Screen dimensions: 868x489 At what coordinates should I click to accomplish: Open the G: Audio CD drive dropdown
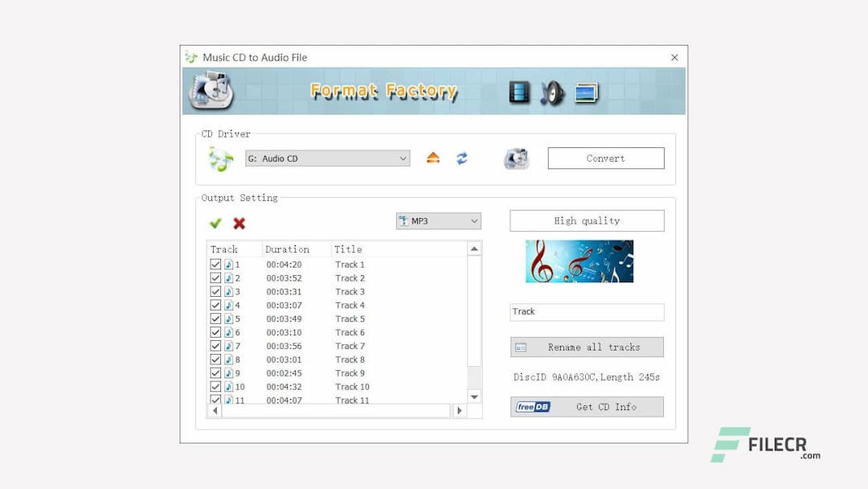[x=326, y=158]
